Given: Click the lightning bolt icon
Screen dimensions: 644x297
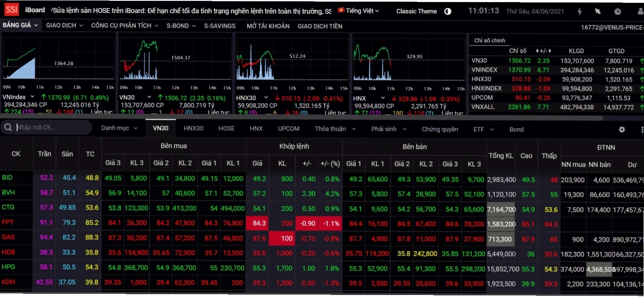Looking at the screenshot, I should pyautogui.click(x=580, y=12).
